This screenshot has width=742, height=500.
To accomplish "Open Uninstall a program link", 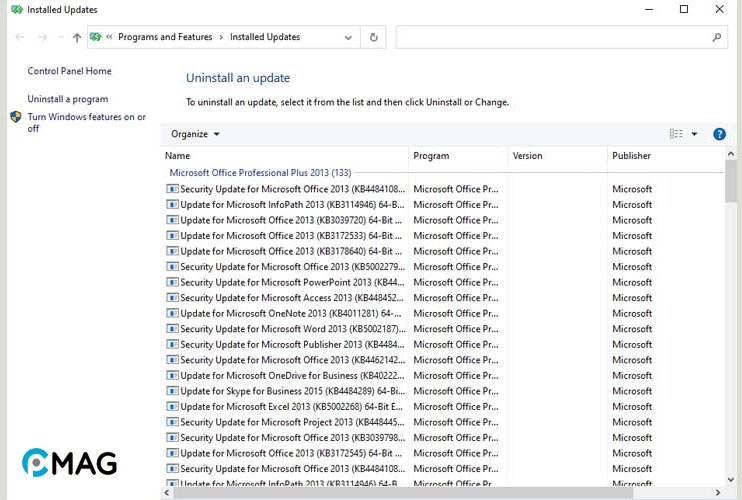I will pyautogui.click(x=68, y=99).
